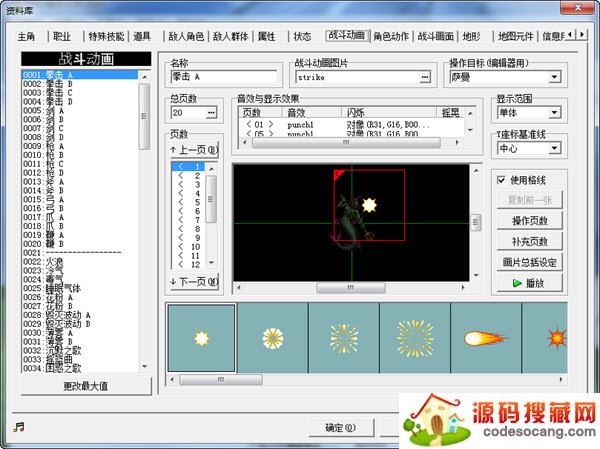Select page 5 in page list

[x=189, y=202]
